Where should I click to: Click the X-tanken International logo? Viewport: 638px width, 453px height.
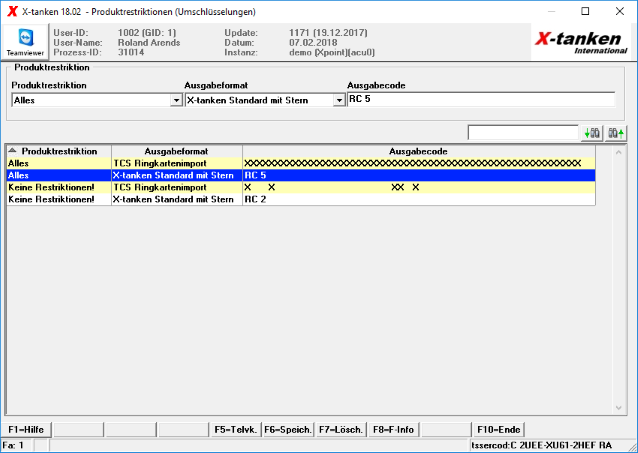581,42
